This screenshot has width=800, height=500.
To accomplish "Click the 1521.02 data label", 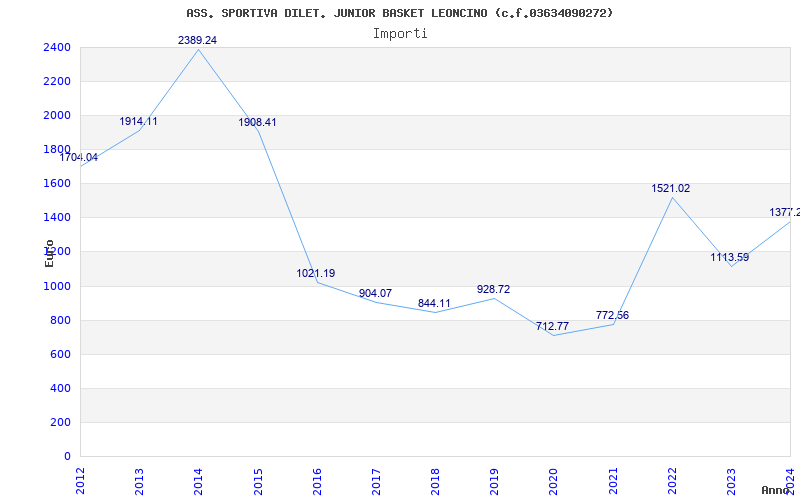I will pos(670,188).
